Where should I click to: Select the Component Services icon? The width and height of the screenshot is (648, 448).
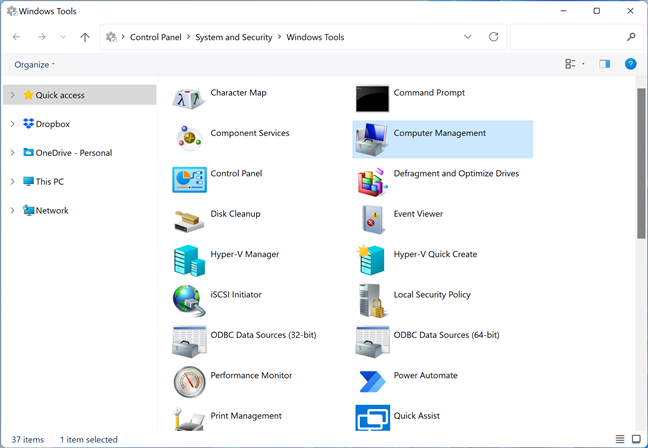(189, 138)
